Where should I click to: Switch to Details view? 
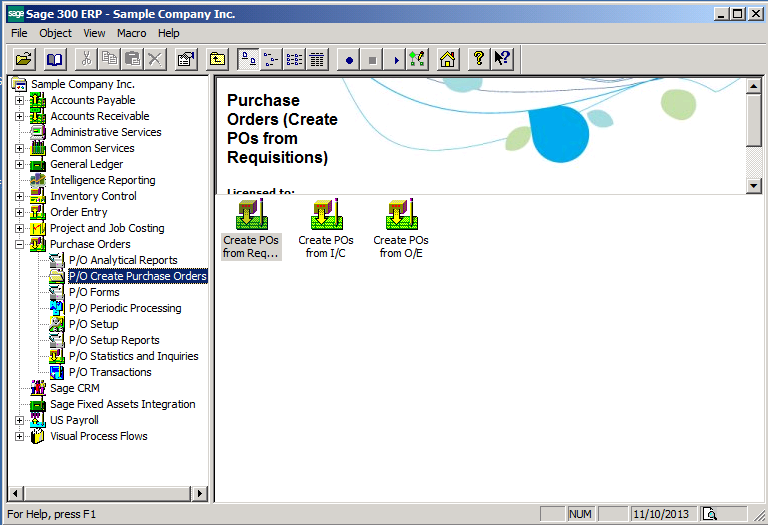tap(317, 60)
